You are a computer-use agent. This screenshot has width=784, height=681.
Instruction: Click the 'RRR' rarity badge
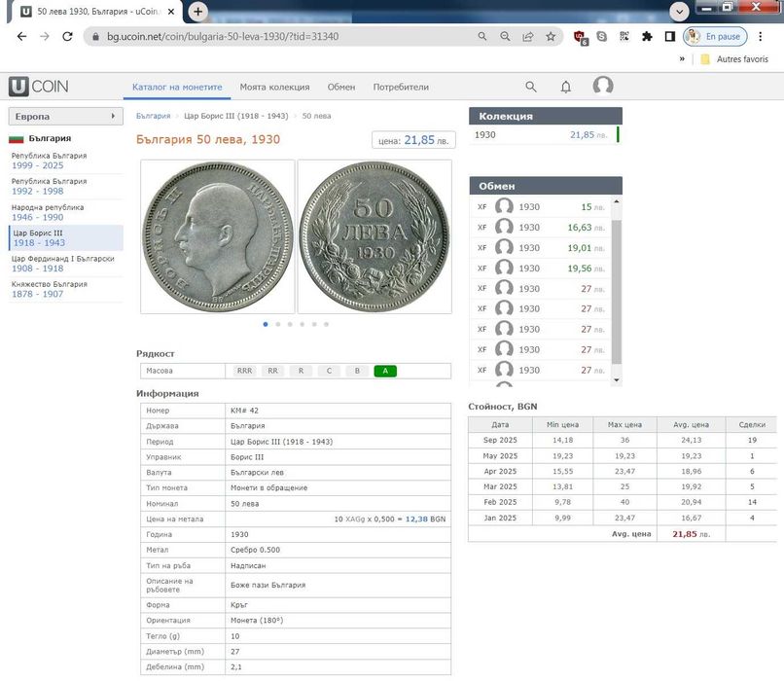click(x=244, y=371)
